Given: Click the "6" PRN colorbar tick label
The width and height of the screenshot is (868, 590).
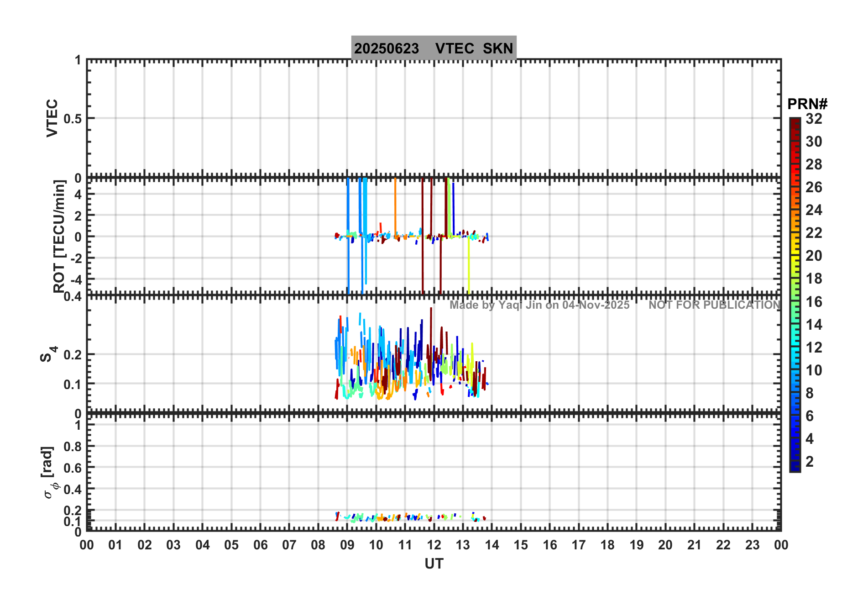Looking at the screenshot, I should 810,416.
